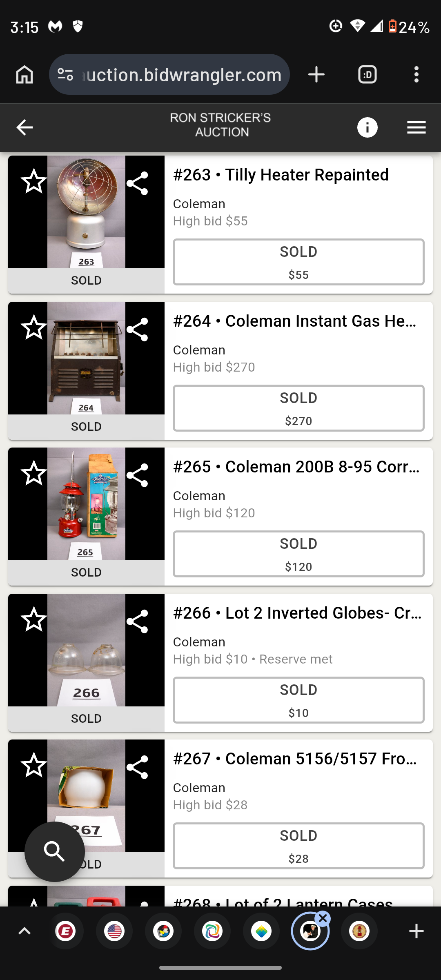Open lot #265 Coleman 200B title
The height and width of the screenshot is (980, 441).
click(296, 467)
